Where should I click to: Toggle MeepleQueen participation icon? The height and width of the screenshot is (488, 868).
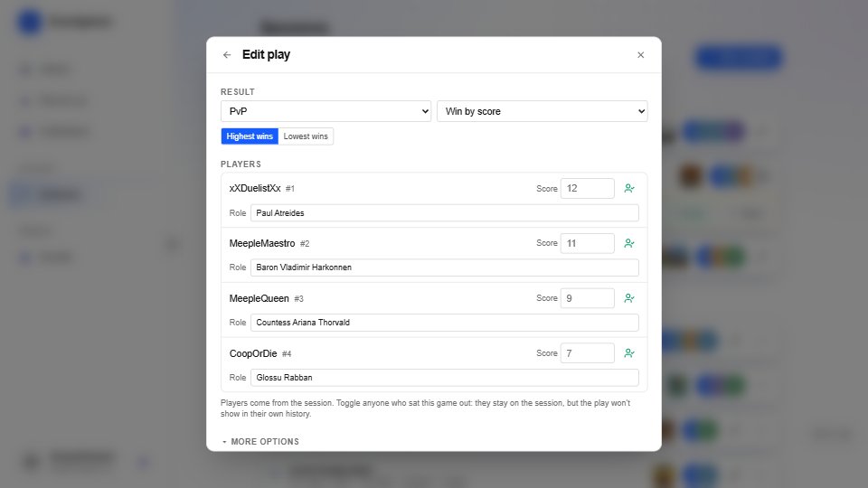click(x=629, y=298)
